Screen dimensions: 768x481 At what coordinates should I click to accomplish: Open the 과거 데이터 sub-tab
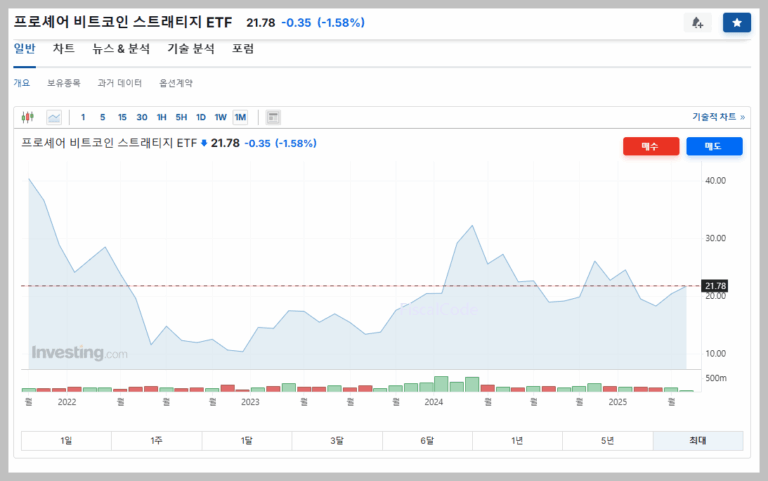pos(119,83)
